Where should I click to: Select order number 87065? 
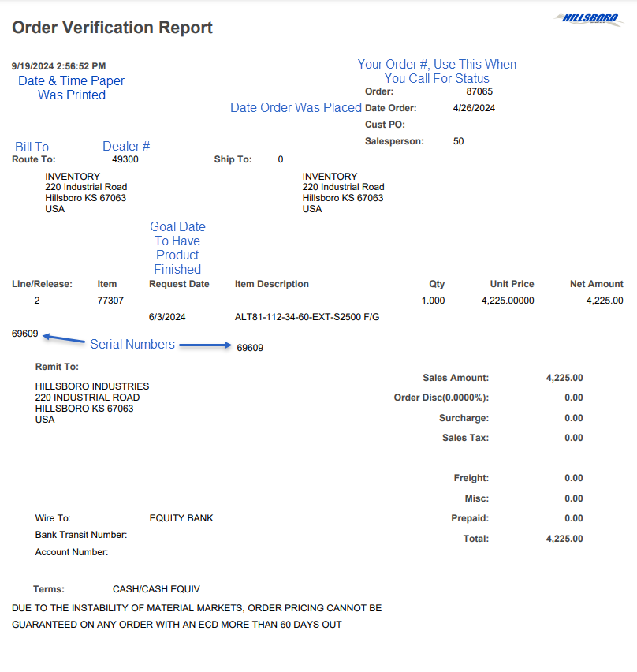tap(479, 91)
